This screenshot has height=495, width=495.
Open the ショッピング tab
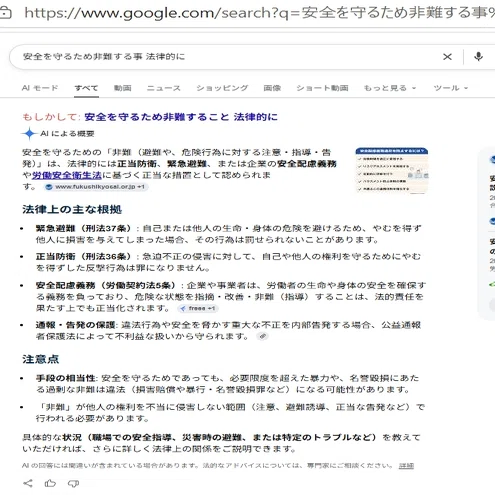(x=222, y=88)
